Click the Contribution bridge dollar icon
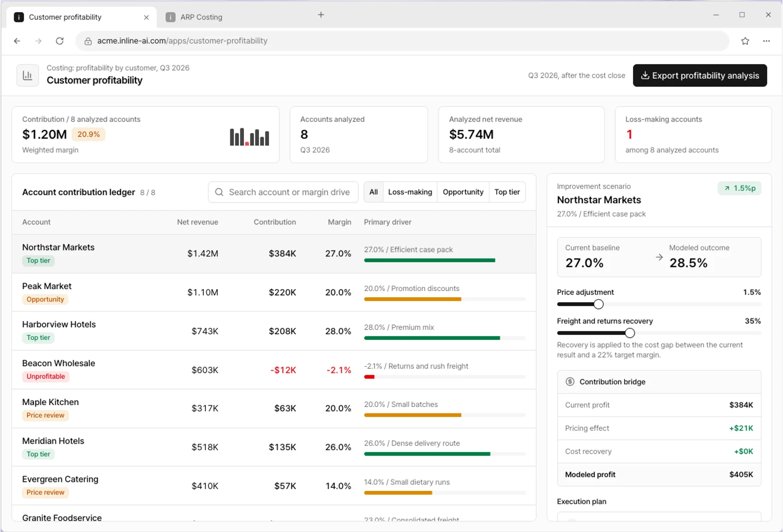 click(x=570, y=381)
